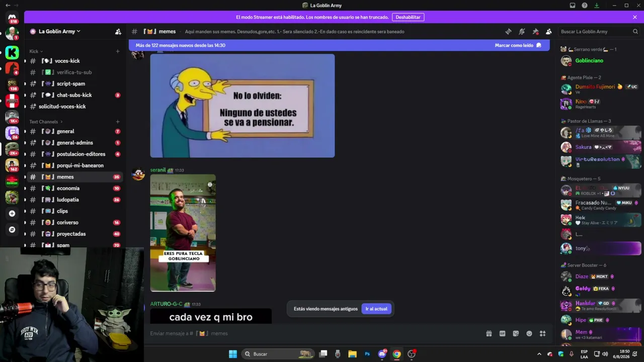Click username ARTURO-G-C in the chat
The image size is (644, 362).
click(166, 304)
